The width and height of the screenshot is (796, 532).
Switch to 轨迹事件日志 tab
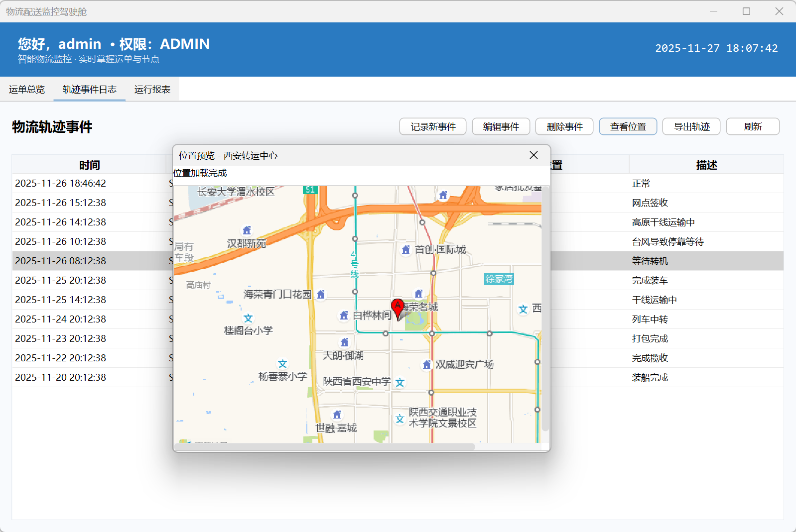click(90, 90)
